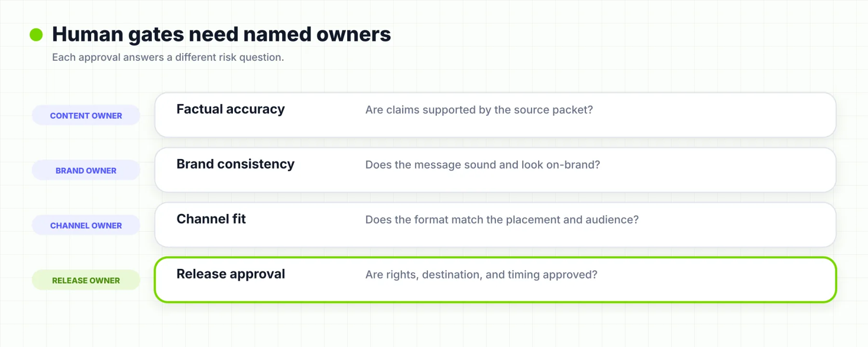868x347 pixels.
Task: Select the Factual accuracy card
Action: [495, 115]
